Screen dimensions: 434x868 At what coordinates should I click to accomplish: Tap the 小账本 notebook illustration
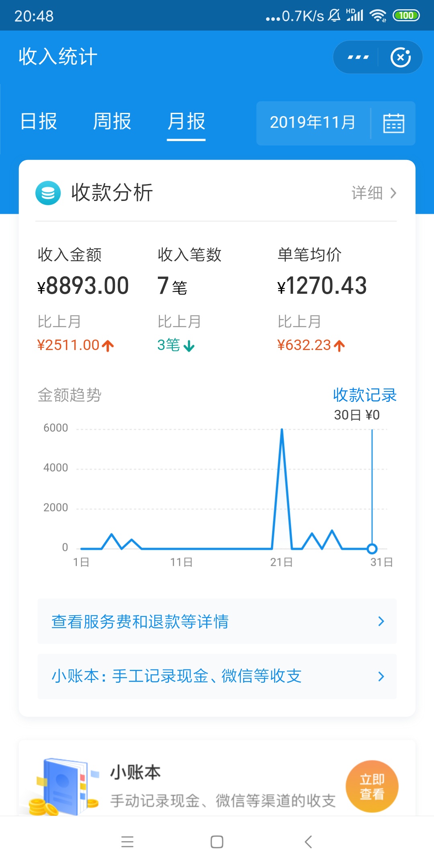click(63, 786)
